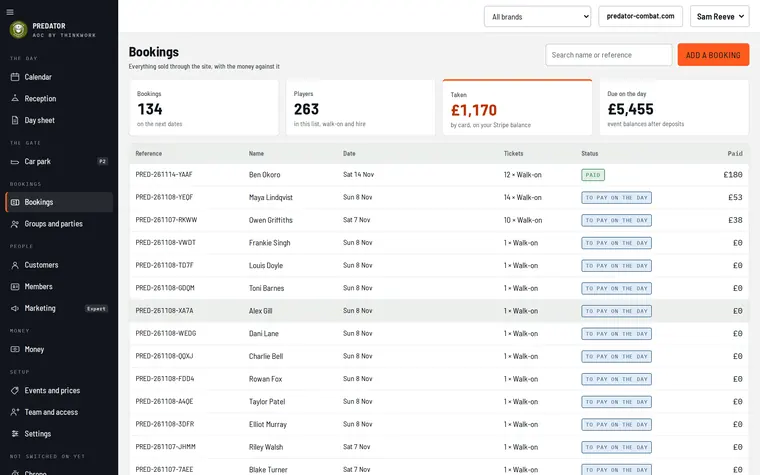
Task: Click Alex Gill's TO PAY ON THE DAY badge
Action: 616,311
